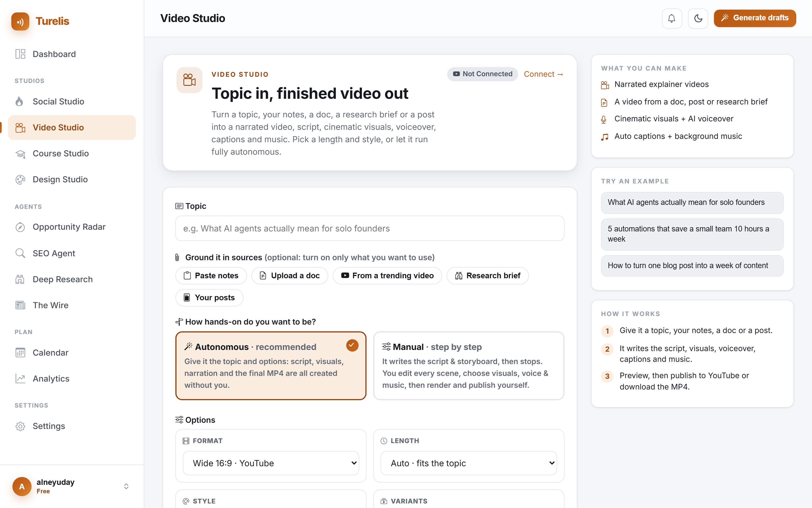This screenshot has width=812, height=508.
Task: Toggle Paste notes source
Action: 211,275
